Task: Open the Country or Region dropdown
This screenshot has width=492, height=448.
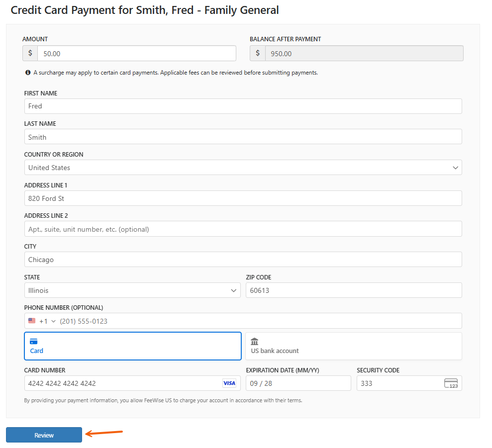Action: point(243,168)
